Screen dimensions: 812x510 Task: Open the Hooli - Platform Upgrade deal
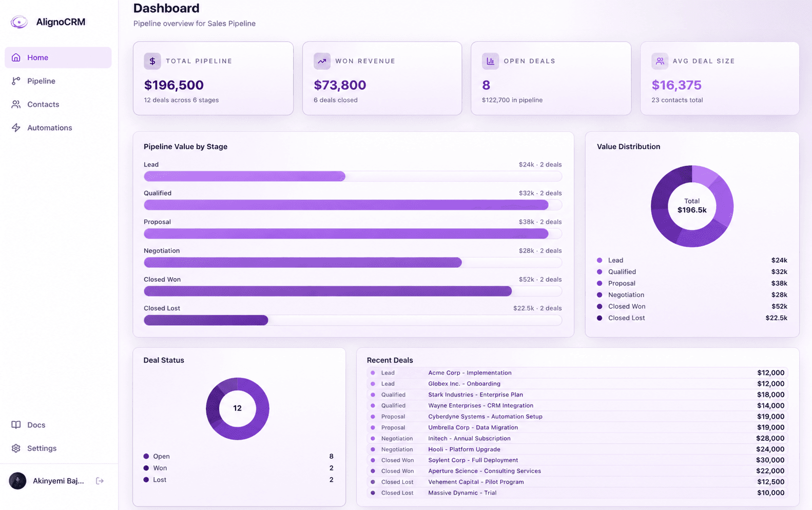point(577,449)
